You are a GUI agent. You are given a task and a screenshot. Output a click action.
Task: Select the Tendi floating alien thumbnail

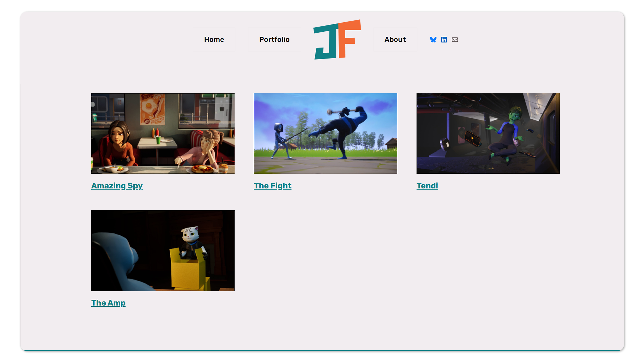point(488,133)
